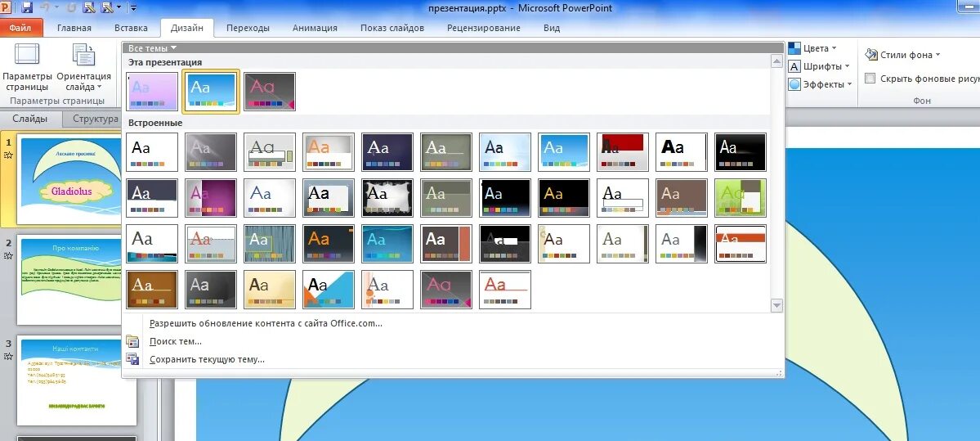The width and height of the screenshot is (980, 441).
Task: Switch to the Вставка tab
Action: click(x=132, y=28)
